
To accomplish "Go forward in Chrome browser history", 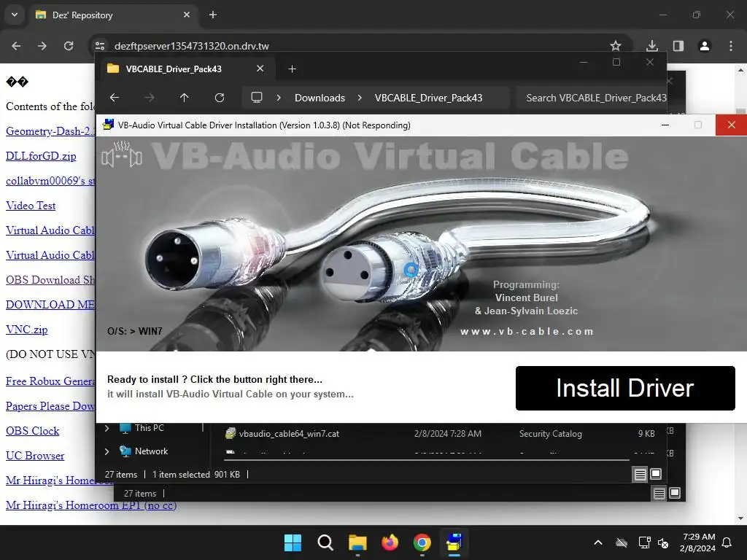I will (x=42, y=46).
